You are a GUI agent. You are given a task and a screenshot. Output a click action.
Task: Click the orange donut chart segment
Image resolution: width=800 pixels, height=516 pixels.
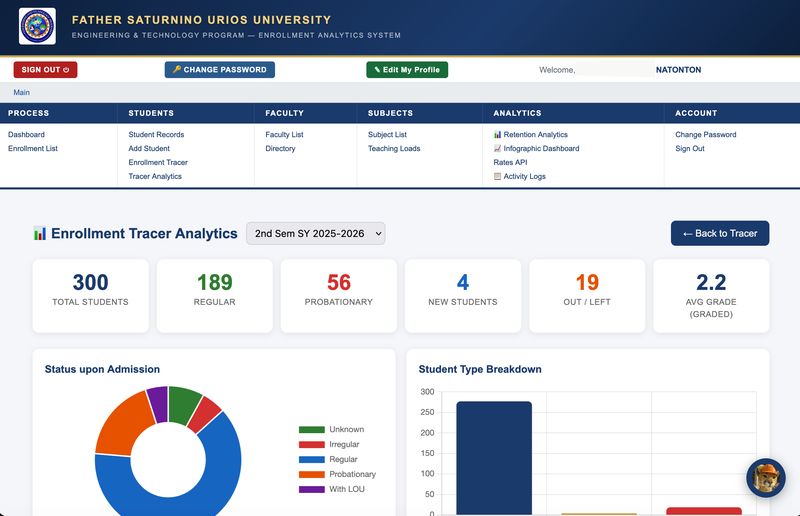124,426
